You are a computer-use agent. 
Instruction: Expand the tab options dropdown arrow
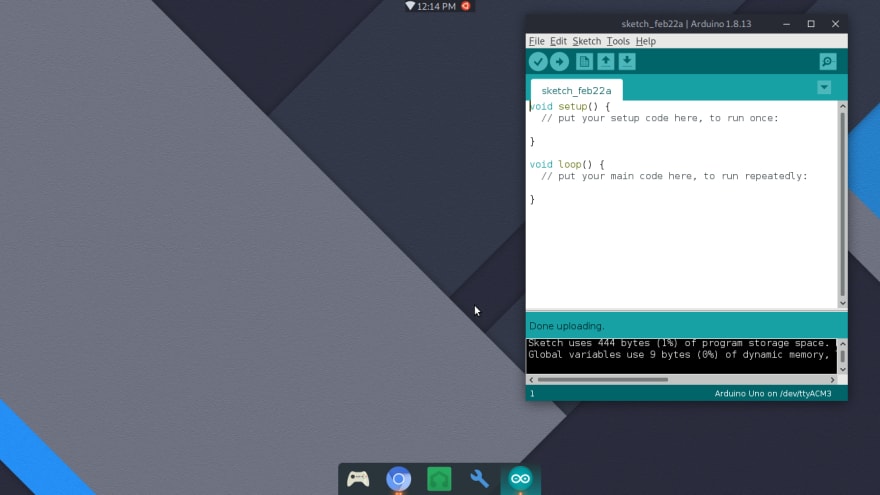824,88
